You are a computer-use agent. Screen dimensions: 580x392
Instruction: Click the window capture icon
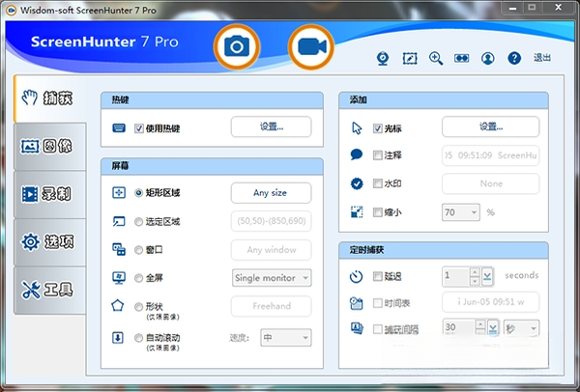[119, 249]
